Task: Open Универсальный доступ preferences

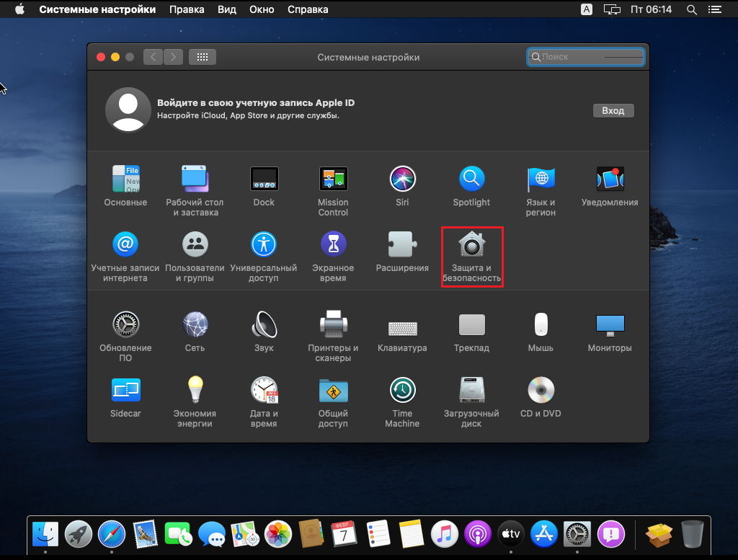Action: [x=264, y=244]
